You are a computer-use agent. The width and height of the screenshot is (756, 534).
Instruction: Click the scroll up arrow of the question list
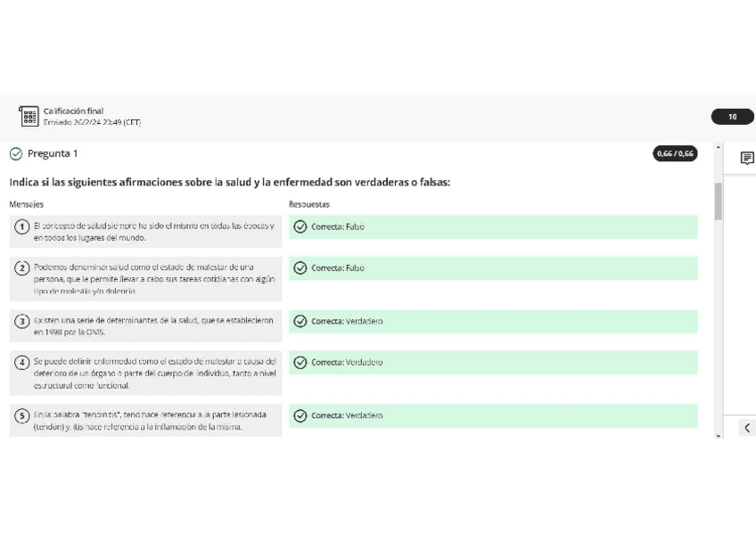tap(719, 148)
